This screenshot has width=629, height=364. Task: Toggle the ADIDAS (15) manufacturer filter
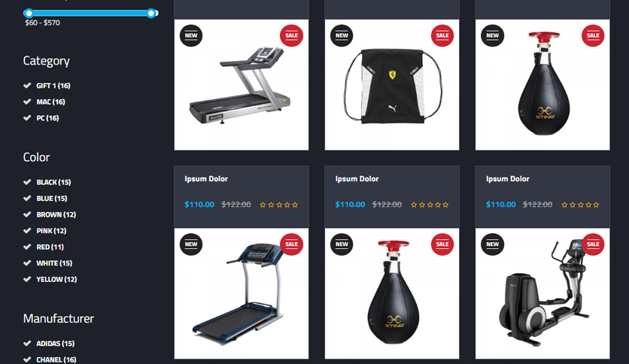49,344
